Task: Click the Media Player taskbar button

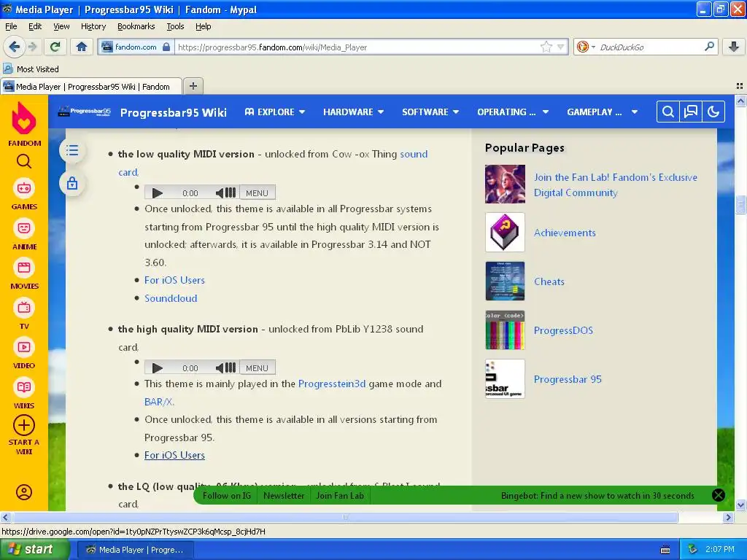Action: (135, 550)
